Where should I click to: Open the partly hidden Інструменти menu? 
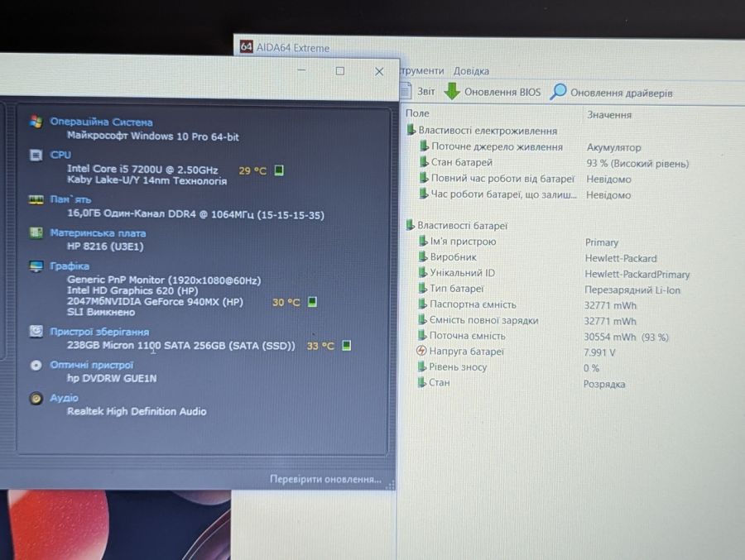pyautogui.click(x=422, y=71)
